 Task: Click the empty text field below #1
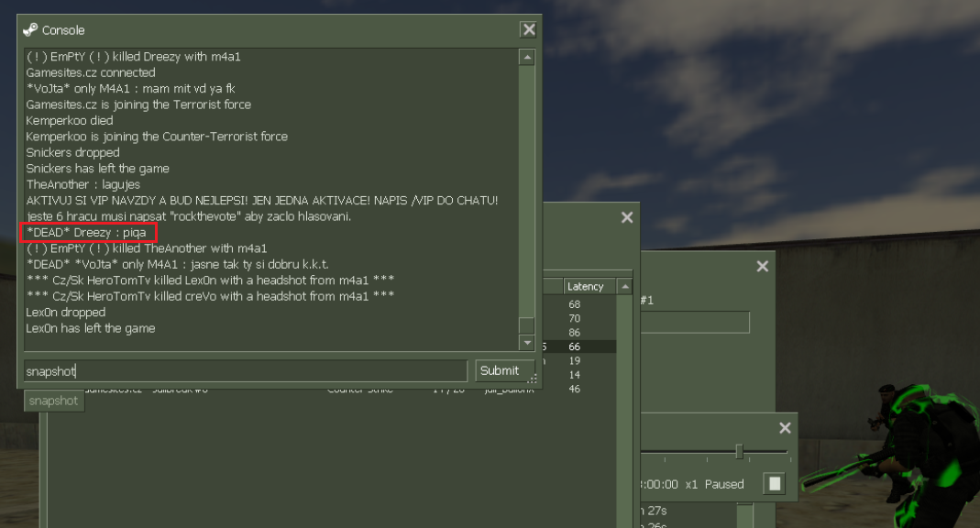(x=695, y=323)
